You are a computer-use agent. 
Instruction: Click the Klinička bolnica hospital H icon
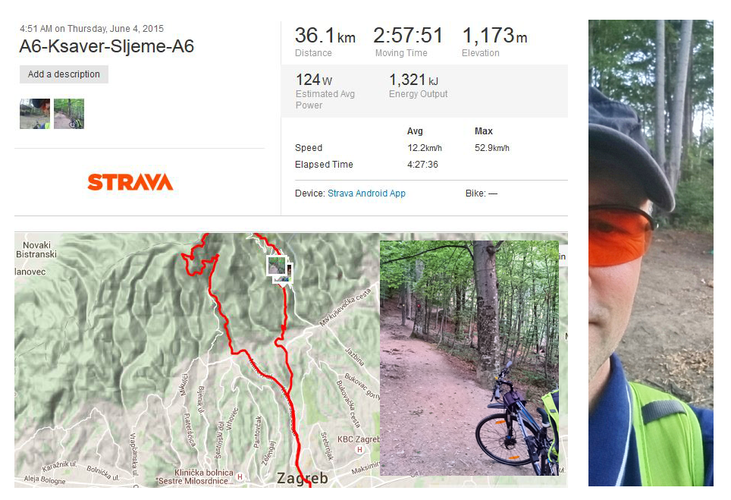240,477
